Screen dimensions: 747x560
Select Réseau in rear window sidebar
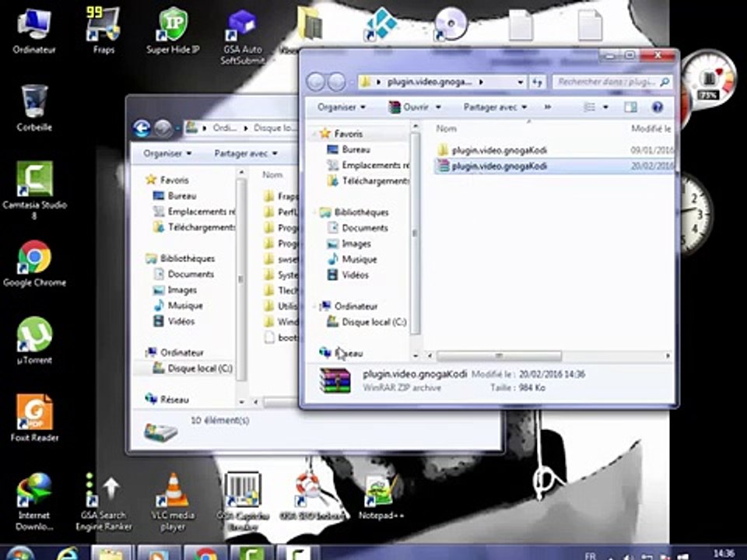click(x=167, y=399)
